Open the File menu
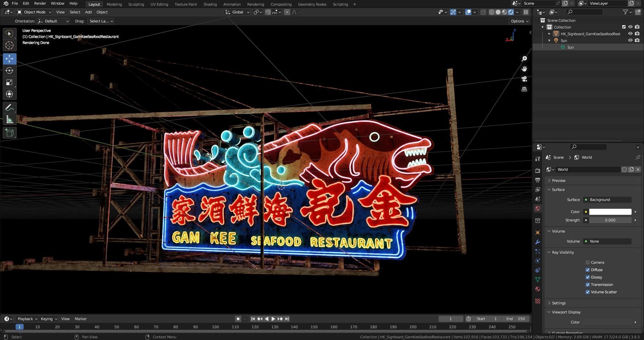Image resolution: width=644 pixels, height=340 pixels. pyautogui.click(x=15, y=3)
